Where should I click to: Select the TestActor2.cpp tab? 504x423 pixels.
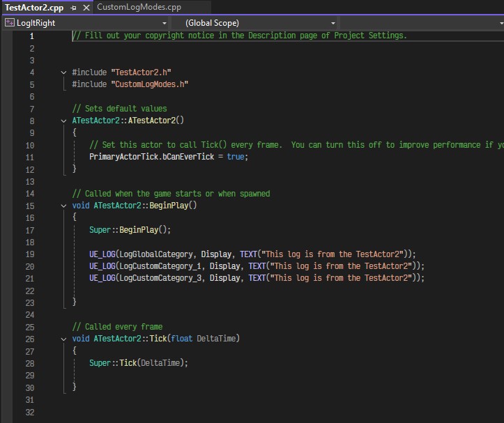34,8
